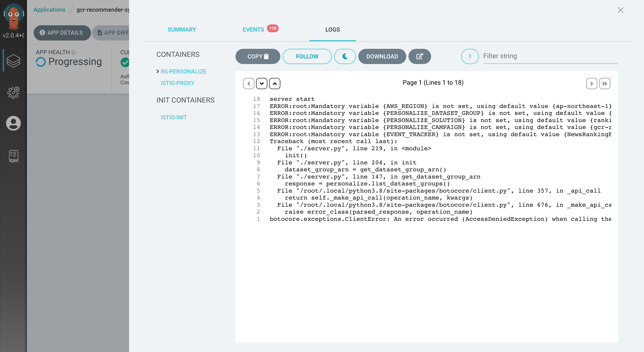
Task: Click scroll down arrow in log viewer
Action: point(261,83)
